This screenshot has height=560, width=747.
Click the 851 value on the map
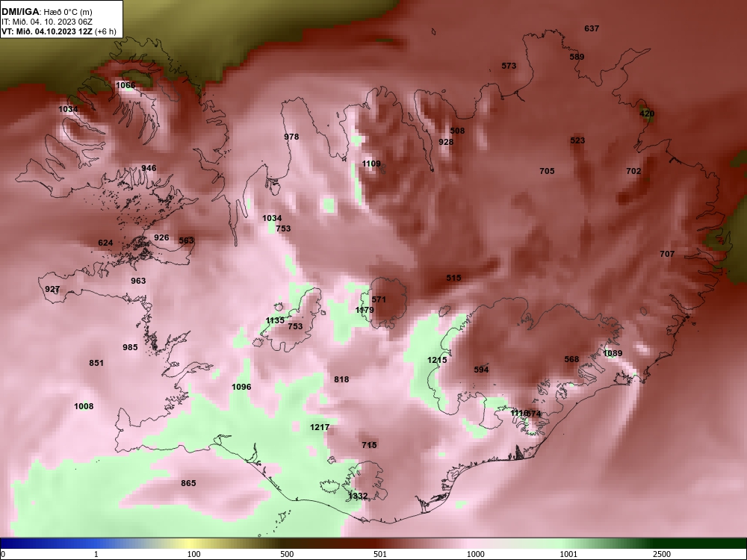(96, 363)
